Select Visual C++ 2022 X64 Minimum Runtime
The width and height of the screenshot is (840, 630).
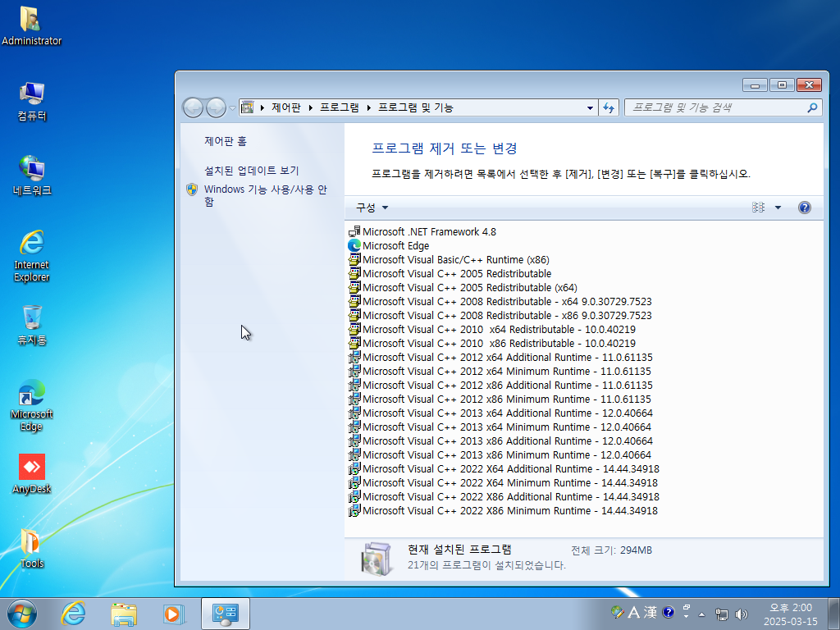coord(503,482)
